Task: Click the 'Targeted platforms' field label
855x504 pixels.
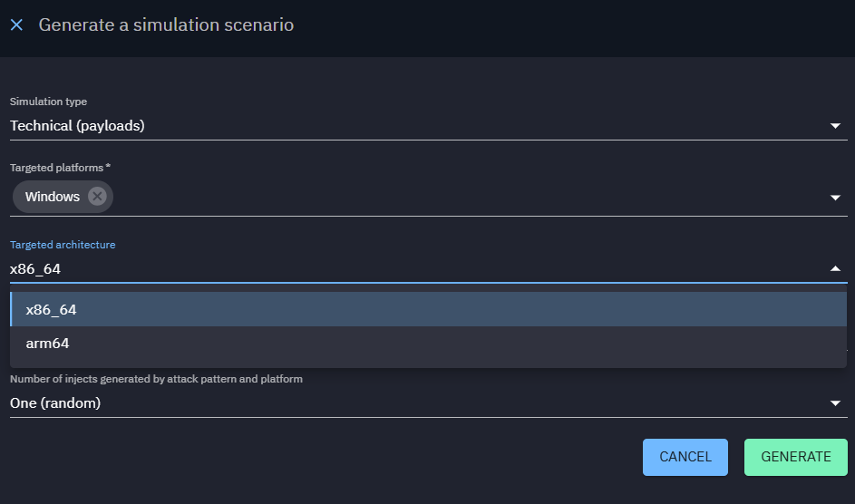Action: point(59,168)
